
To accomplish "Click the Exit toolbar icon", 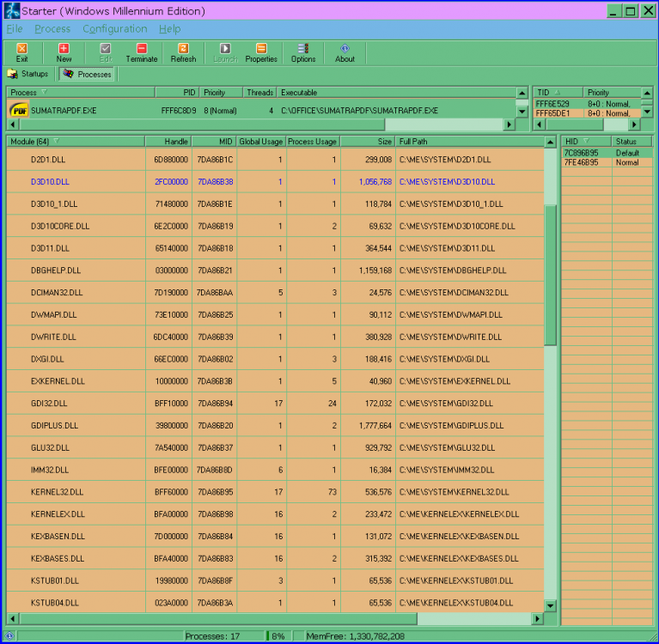I will click(x=21, y=52).
